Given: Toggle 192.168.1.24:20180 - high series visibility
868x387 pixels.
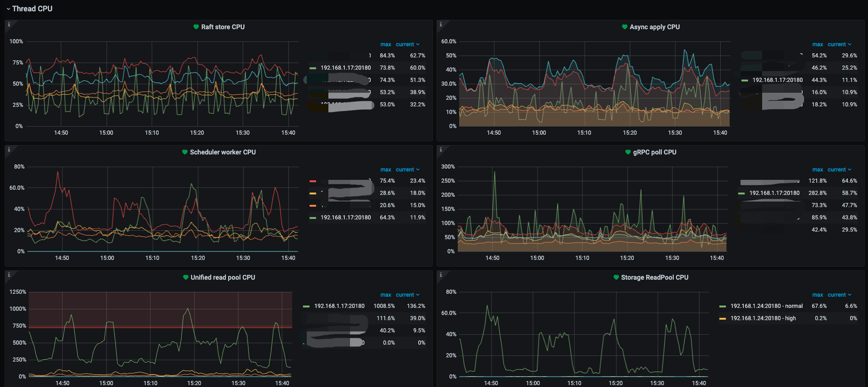Looking at the screenshot, I should 763,318.
